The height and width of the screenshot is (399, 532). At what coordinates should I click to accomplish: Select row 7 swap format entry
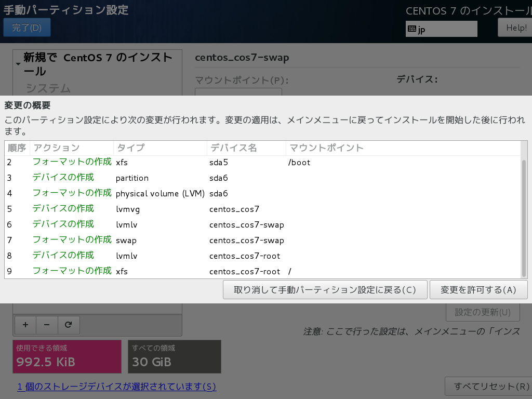click(x=262, y=240)
